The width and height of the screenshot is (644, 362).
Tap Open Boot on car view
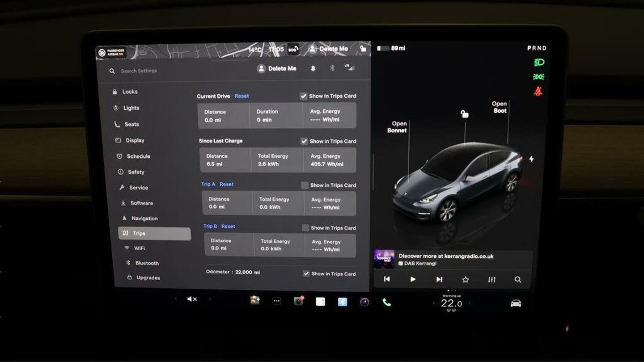(x=500, y=107)
